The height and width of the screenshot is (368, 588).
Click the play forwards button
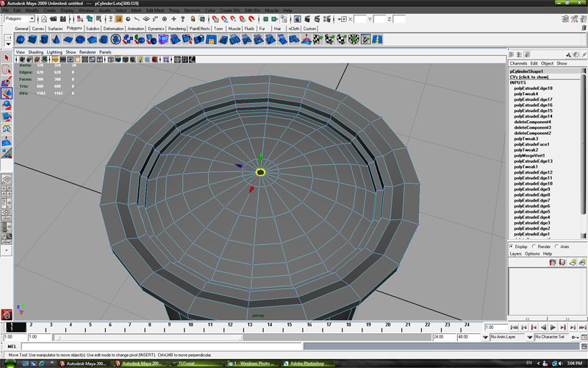pyautogui.click(x=552, y=326)
